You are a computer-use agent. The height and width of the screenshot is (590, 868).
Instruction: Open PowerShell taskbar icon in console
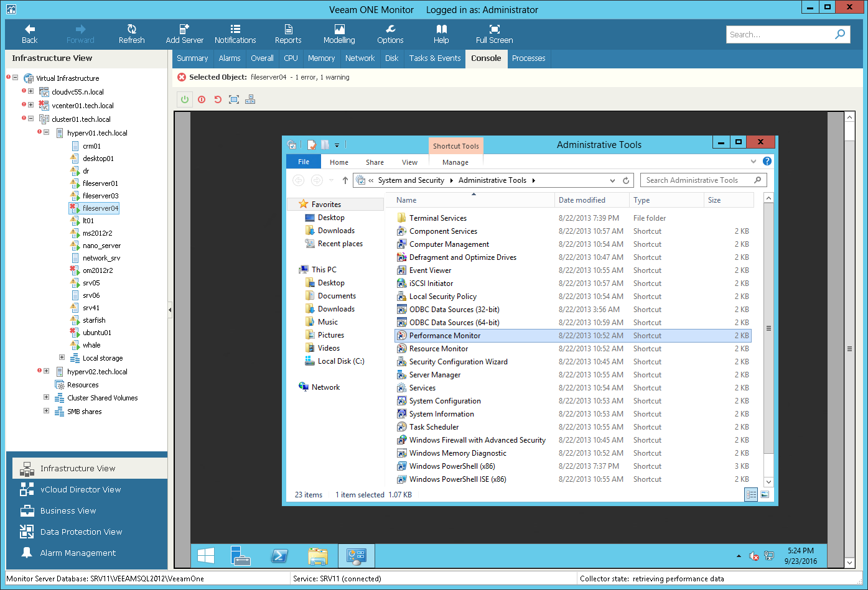pos(279,555)
